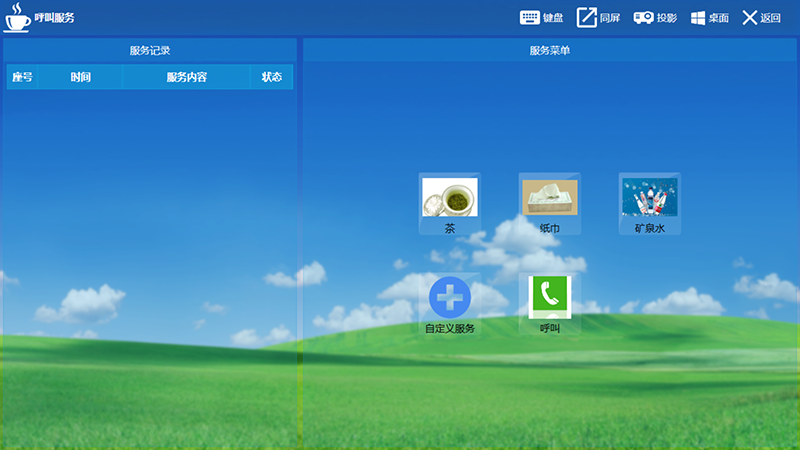Click the 状态 column header

click(271, 77)
